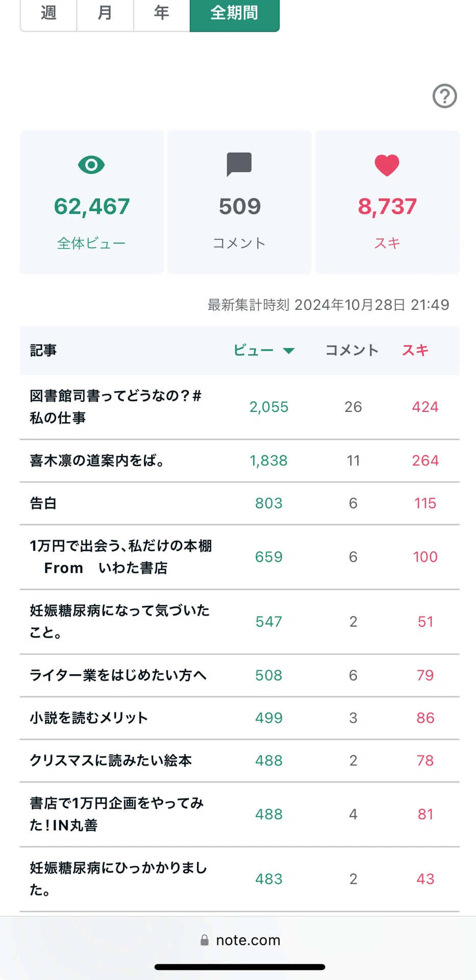Tap the eye icon above total views

[x=91, y=165]
